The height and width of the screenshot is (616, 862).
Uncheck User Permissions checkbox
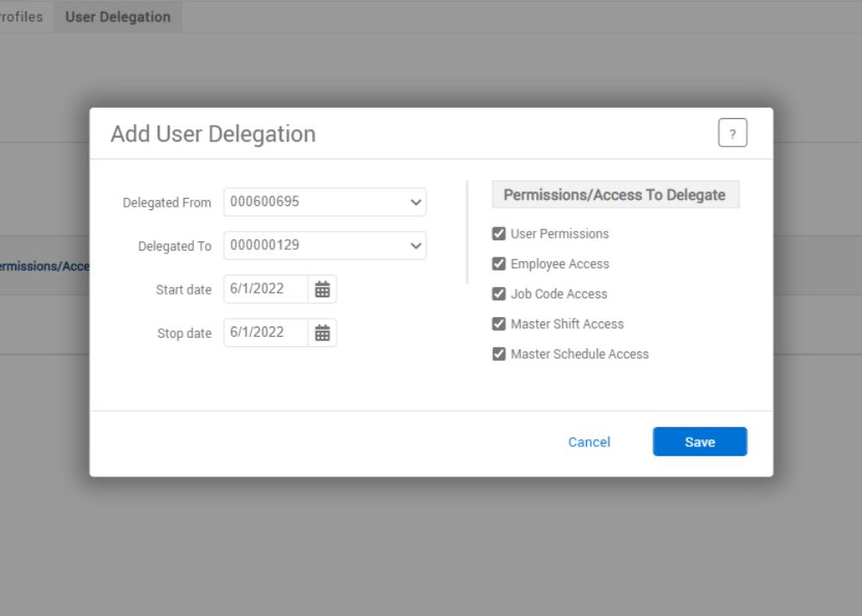coord(498,233)
